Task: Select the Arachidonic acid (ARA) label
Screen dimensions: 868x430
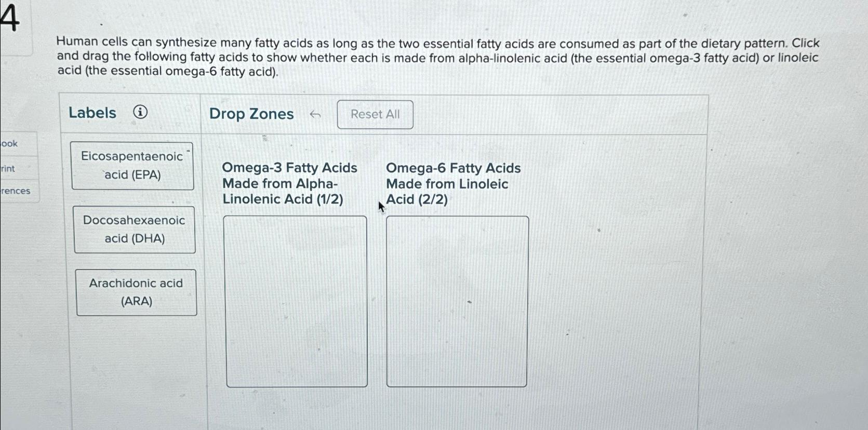Action: (136, 292)
